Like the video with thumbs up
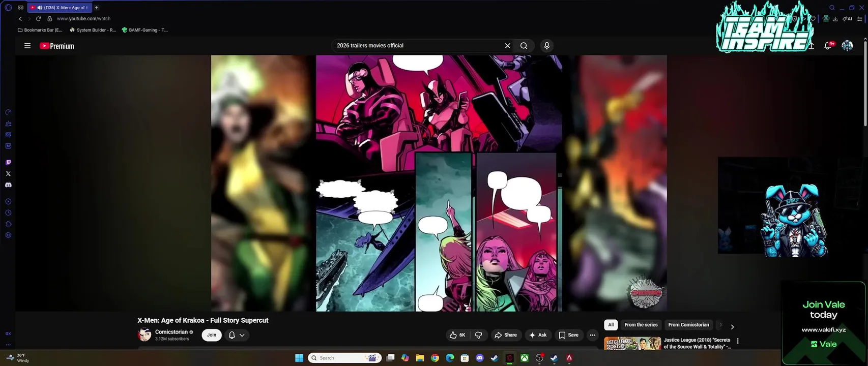The height and width of the screenshot is (366, 868). click(x=457, y=335)
